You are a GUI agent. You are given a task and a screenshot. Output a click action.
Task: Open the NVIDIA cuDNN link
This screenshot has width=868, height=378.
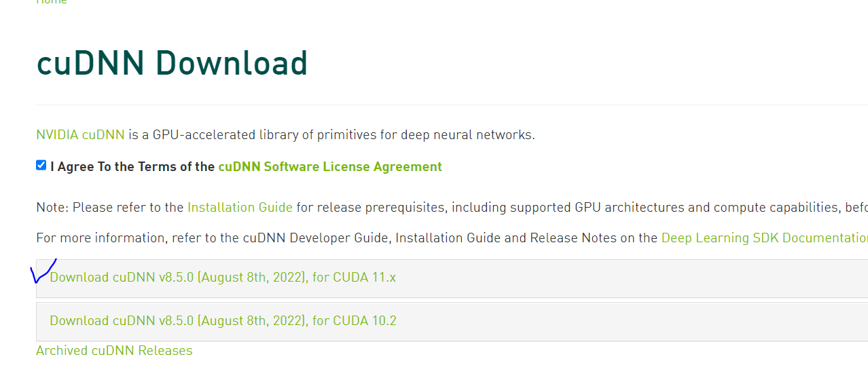click(x=80, y=134)
